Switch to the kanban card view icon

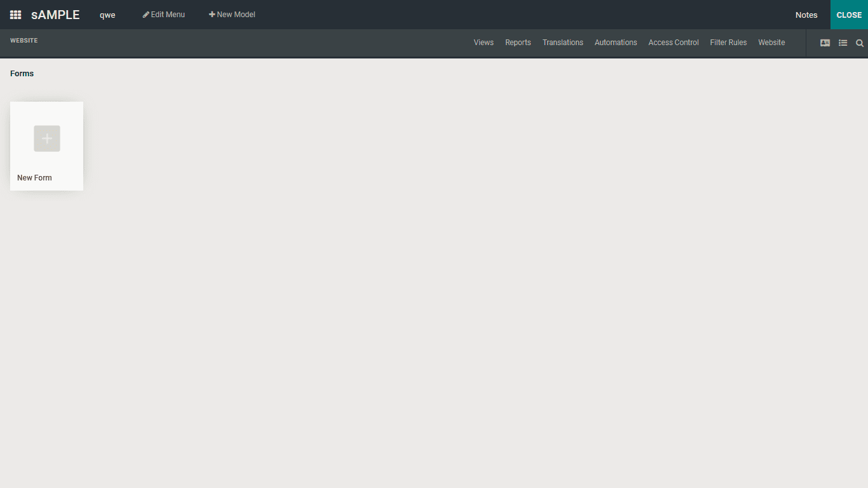click(x=825, y=43)
